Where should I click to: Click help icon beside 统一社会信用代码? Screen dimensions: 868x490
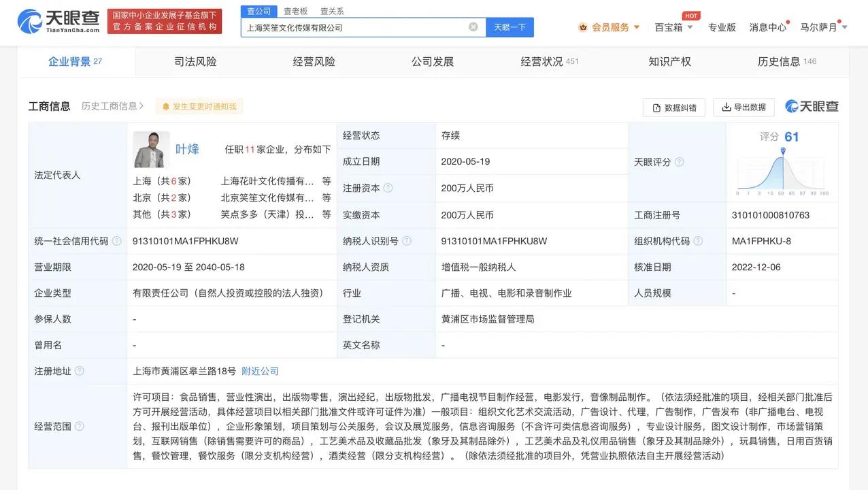117,241
